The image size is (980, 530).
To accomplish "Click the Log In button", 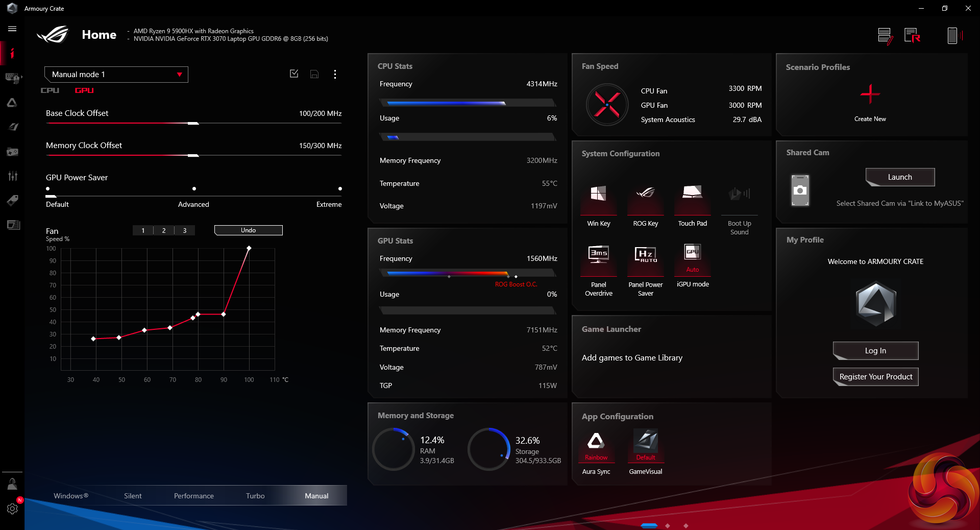I will tap(875, 351).
